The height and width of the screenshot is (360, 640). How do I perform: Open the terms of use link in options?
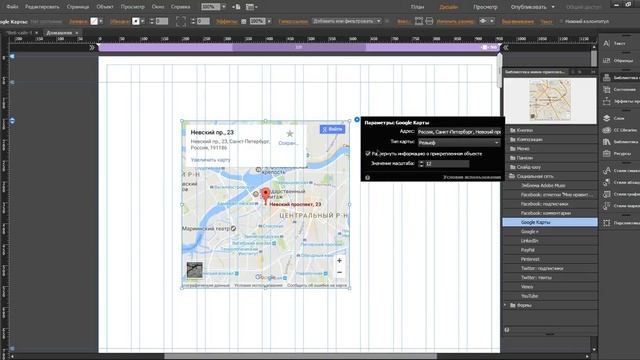[472, 177]
